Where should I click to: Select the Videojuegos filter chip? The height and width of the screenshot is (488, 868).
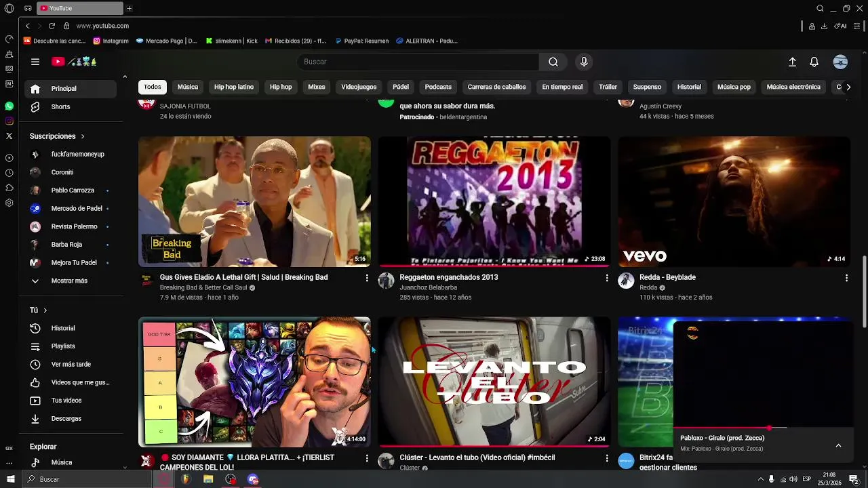[359, 87]
